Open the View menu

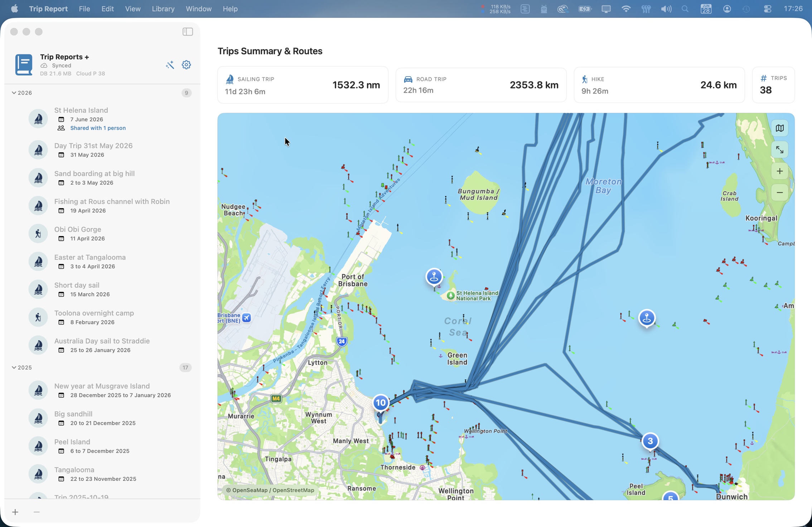click(132, 9)
